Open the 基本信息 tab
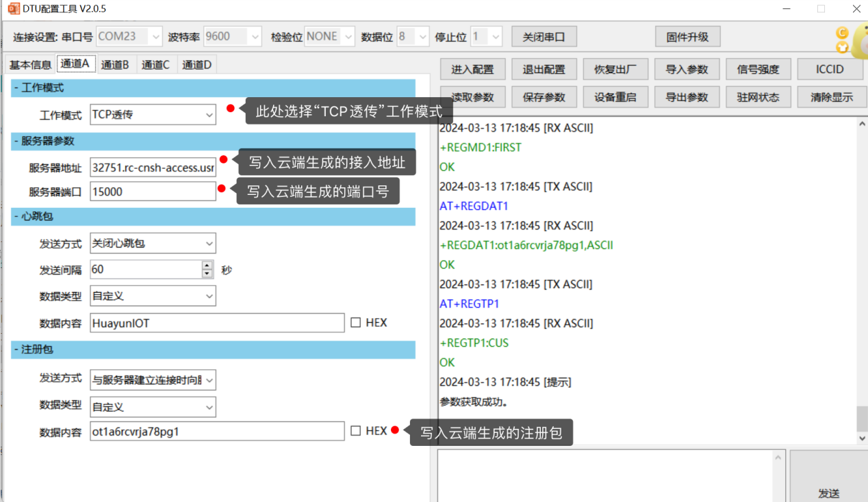868x502 pixels. tap(30, 65)
